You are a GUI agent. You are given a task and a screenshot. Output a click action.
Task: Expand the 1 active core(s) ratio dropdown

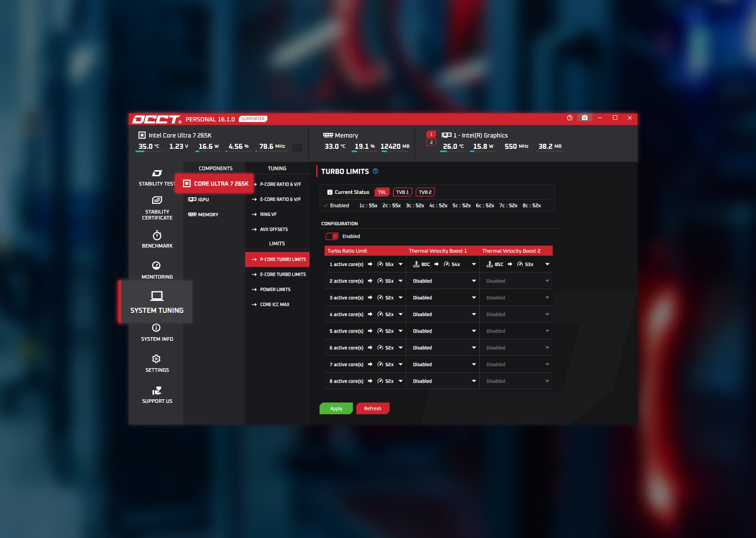401,264
